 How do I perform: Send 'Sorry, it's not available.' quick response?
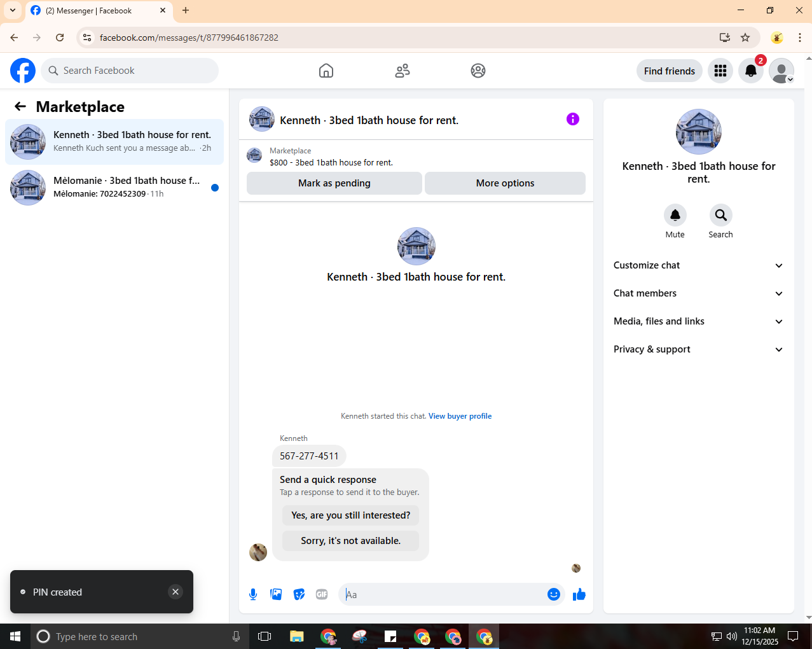(x=350, y=541)
